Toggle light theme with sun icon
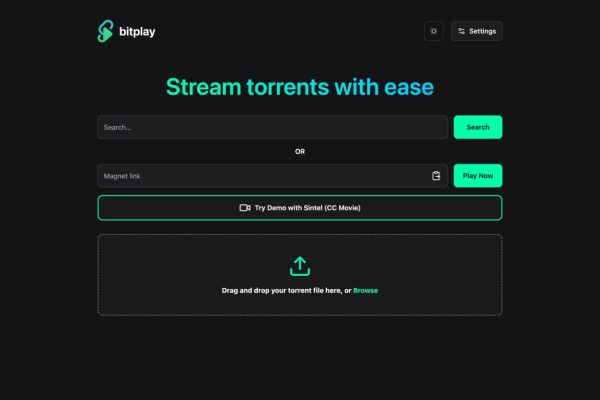The image size is (600, 400). tap(433, 31)
